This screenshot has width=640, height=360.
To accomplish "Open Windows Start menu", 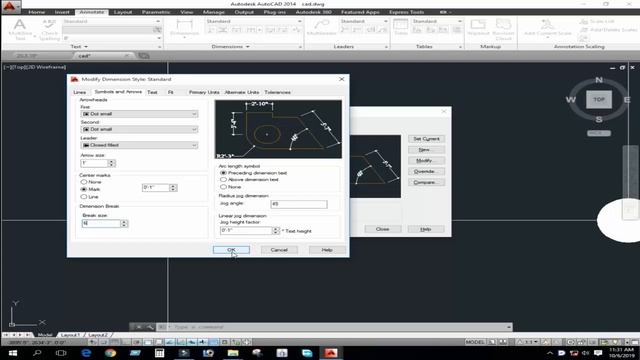I will [13, 353].
